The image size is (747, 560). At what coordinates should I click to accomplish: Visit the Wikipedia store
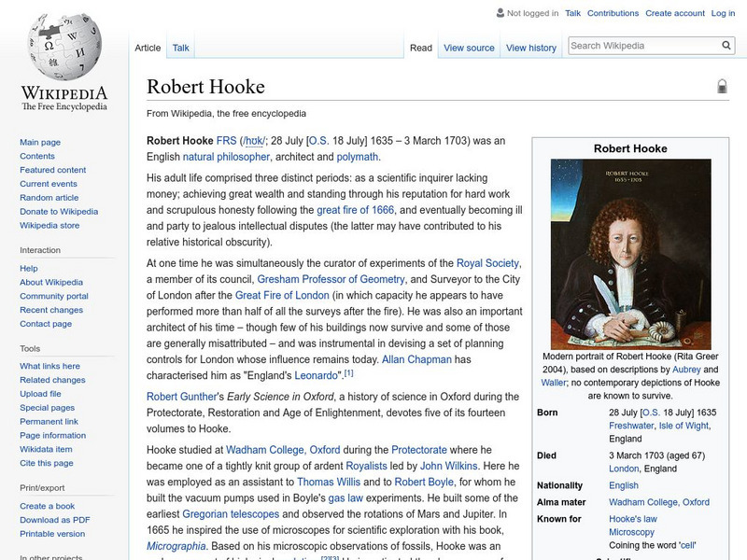(x=49, y=225)
